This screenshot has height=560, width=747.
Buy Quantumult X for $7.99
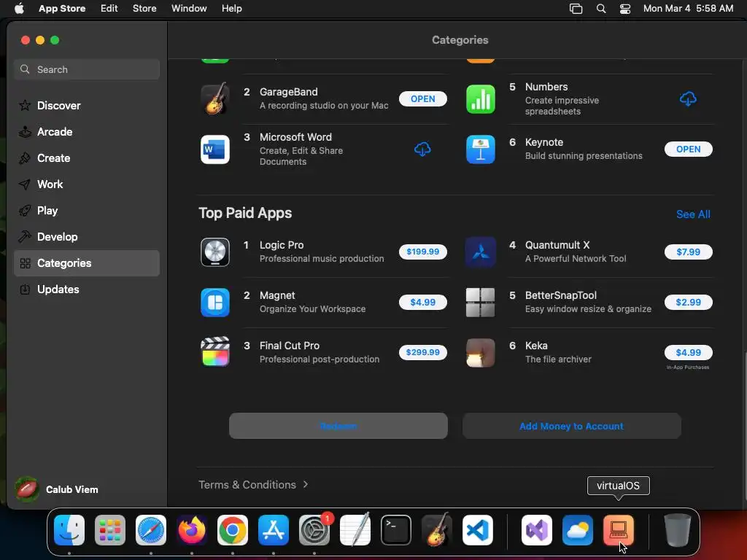(688, 252)
